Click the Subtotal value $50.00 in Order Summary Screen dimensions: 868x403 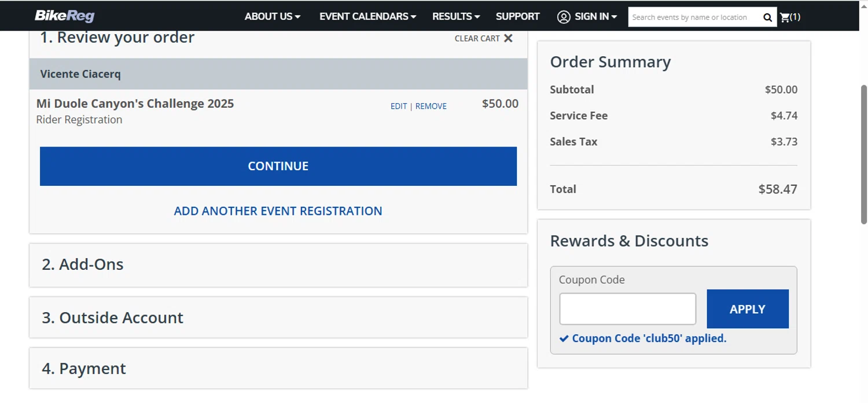pyautogui.click(x=781, y=90)
